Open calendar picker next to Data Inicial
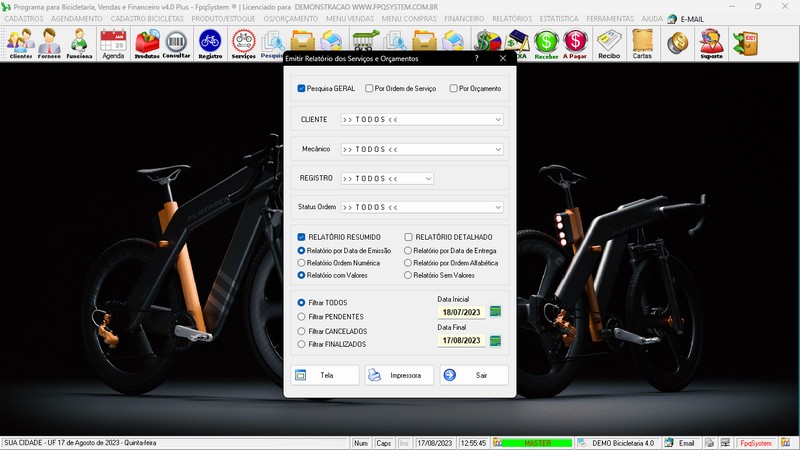This screenshot has height=450, width=800. pyautogui.click(x=495, y=312)
